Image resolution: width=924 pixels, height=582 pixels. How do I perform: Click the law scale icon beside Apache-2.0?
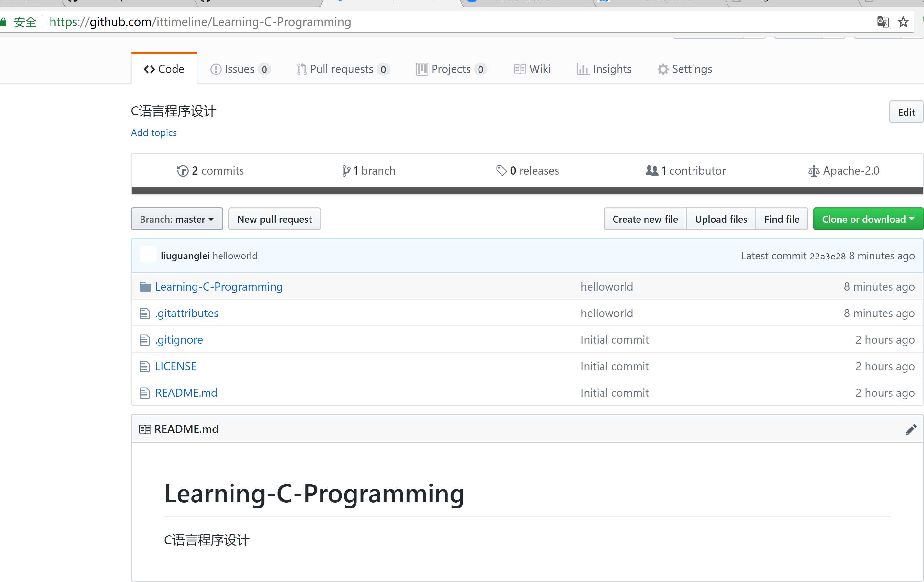(x=814, y=171)
